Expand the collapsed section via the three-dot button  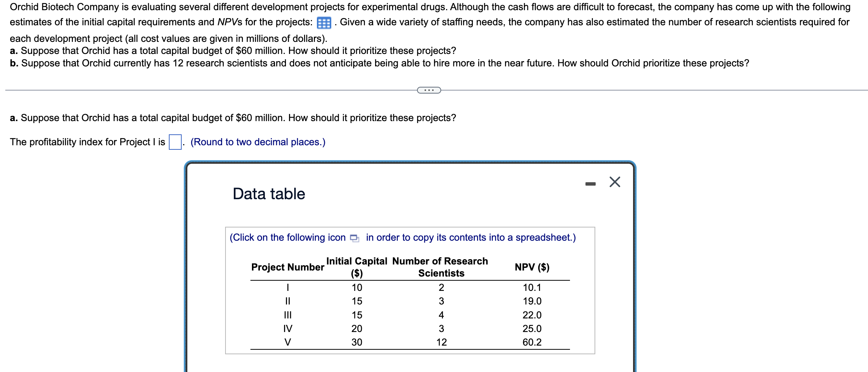[429, 90]
